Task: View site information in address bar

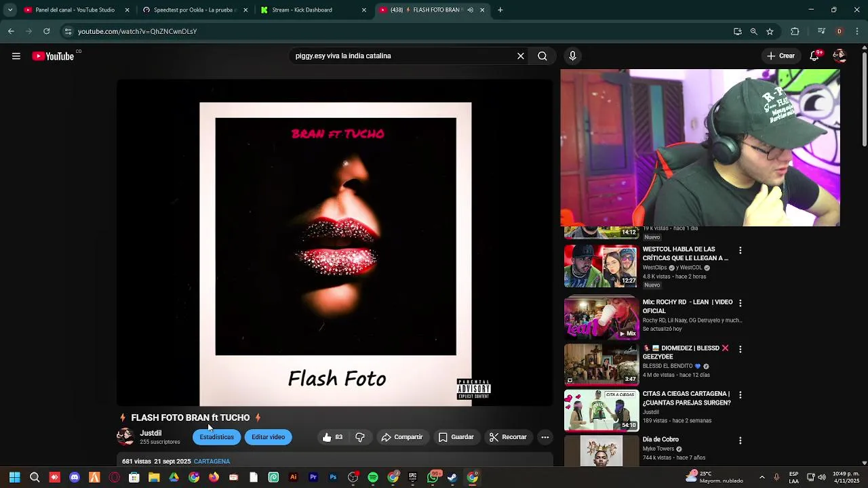Action: coord(68,31)
